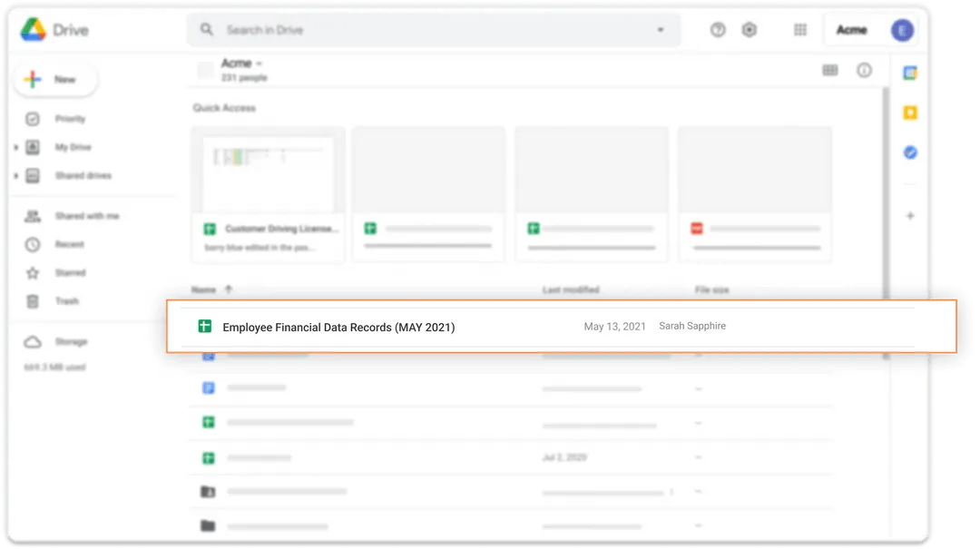
Task: Sort by the Name column header
Action: [204, 289]
